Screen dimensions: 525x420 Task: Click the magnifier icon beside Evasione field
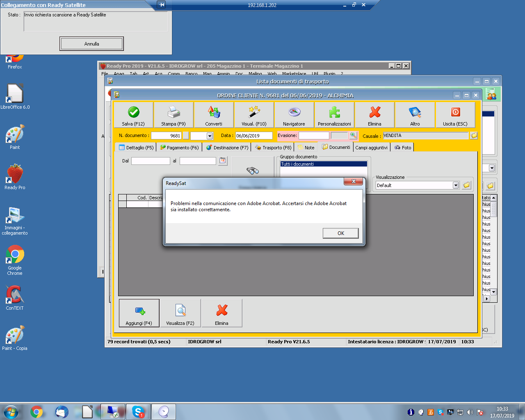pos(353,135)
